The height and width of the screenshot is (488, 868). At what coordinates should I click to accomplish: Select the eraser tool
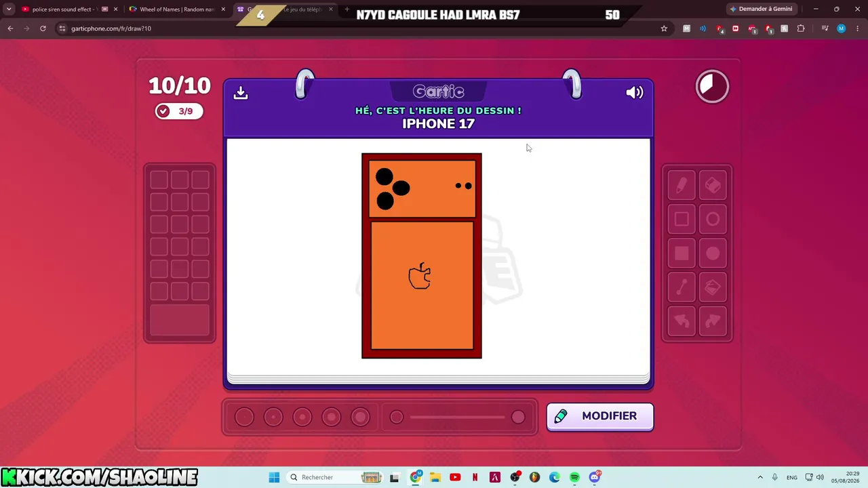(x=713, y=186)
